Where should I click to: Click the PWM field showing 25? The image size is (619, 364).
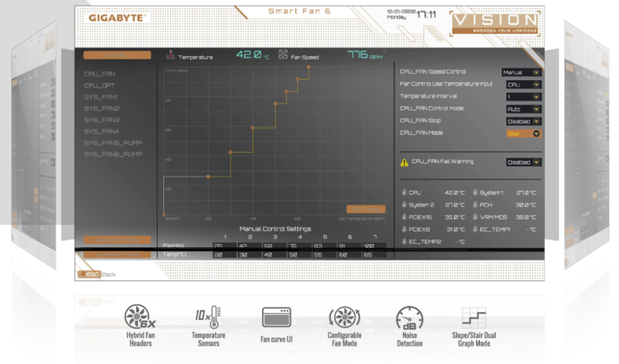pyautogui.click(x=224, y=245)
